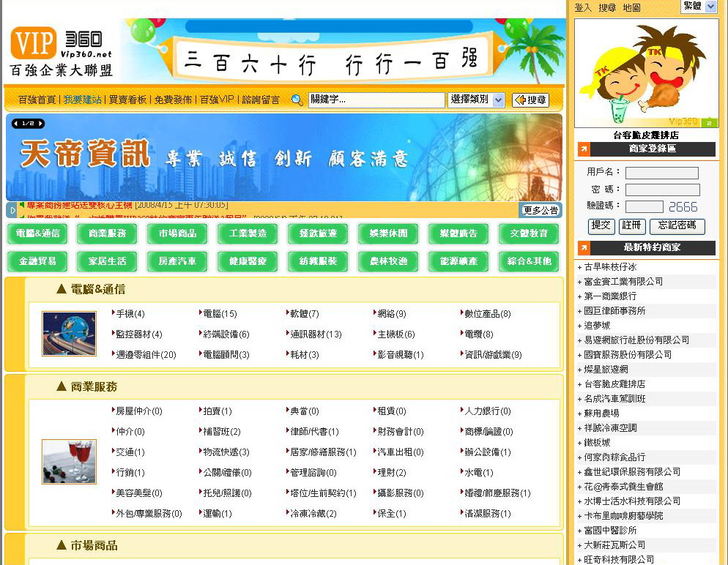Click the magnifier icon beside the keyword field

pos(297,100)
